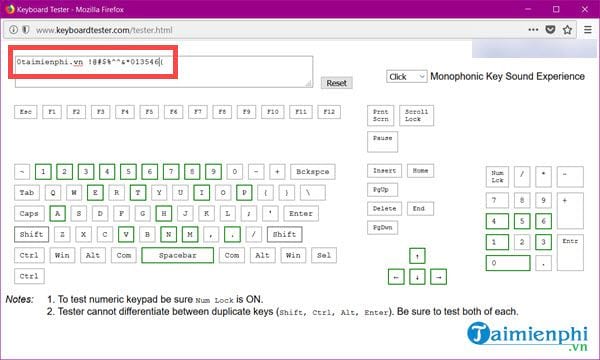
Task: Click the highlighted period key near M
Action: click(x=232, y=235)
